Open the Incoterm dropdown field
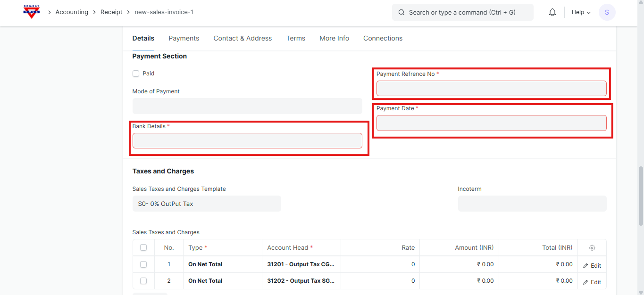The width and height of the screenshot is (644, 295). pos(532,204)
